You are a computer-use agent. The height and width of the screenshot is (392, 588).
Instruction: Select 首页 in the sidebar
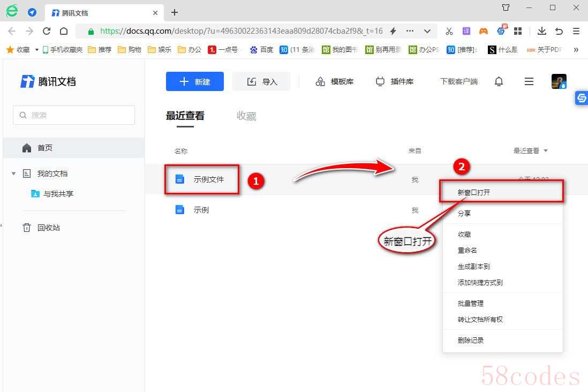[74, 148]
